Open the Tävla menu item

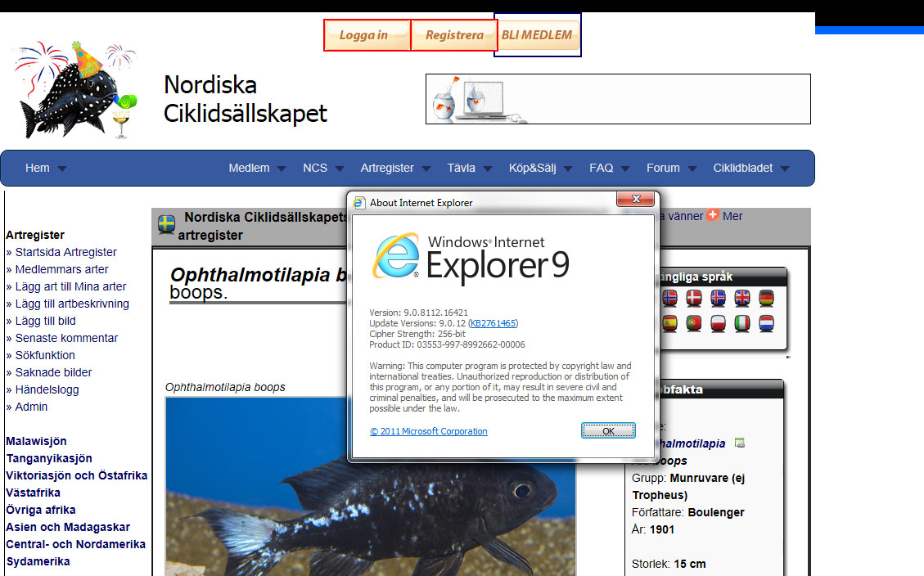click(x=461, y=168)
